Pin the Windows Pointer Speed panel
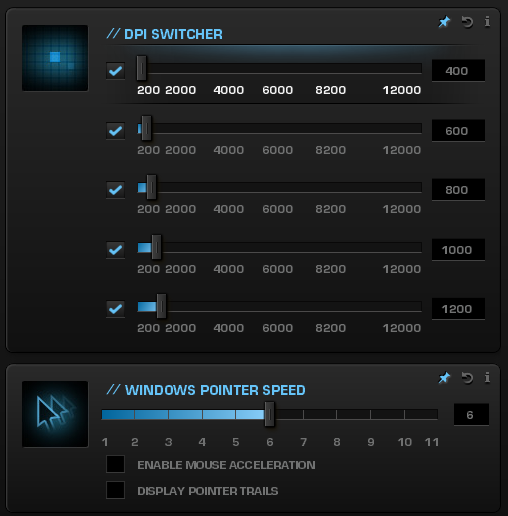 click(x=444, y=378)
